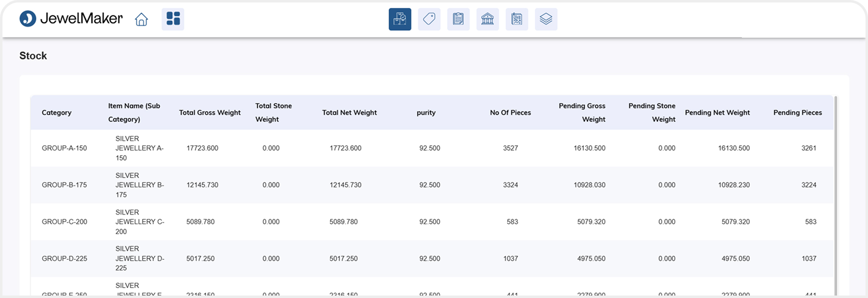The image size is (868, 298).
Task: Select the GROUP-B-175 category cell
Action: coord(65,185)
